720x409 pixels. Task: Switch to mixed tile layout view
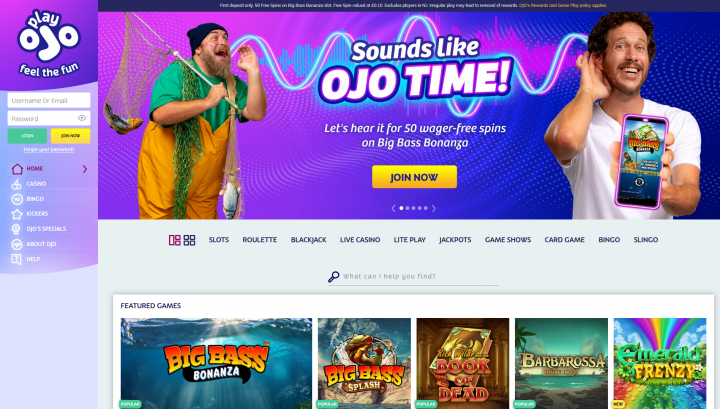point(174,240)
